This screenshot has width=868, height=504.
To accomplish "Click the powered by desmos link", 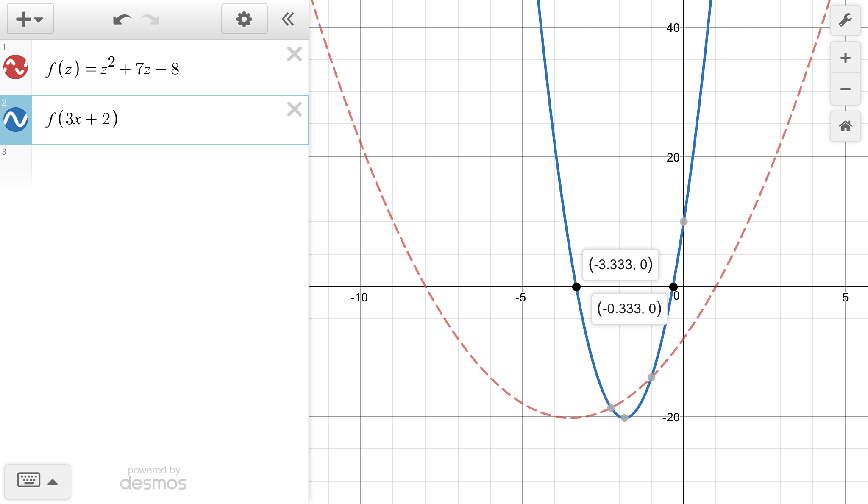I will click(x=153, y=479).
